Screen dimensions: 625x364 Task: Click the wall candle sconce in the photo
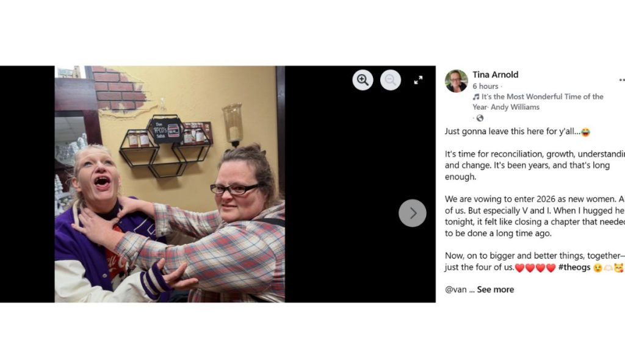tap(233, 124)
